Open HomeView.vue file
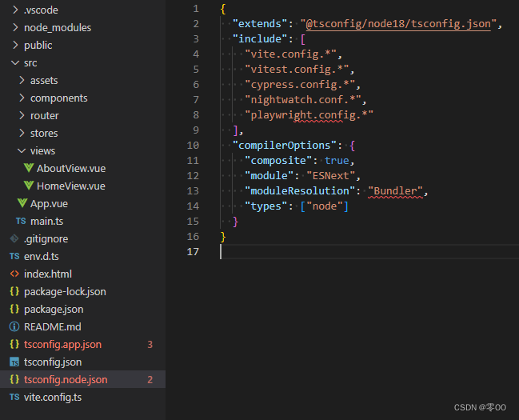Screen dimensions: 519x420 tap(71, 186)
